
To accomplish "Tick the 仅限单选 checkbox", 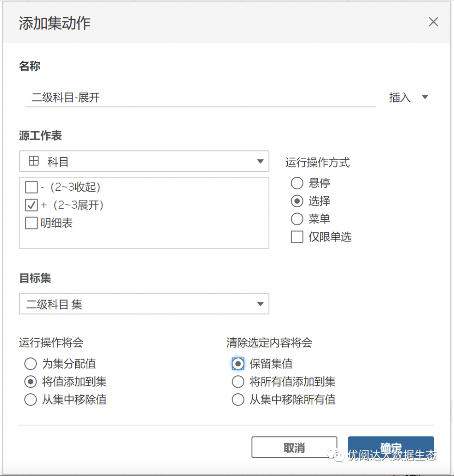I will click(297, 237).
